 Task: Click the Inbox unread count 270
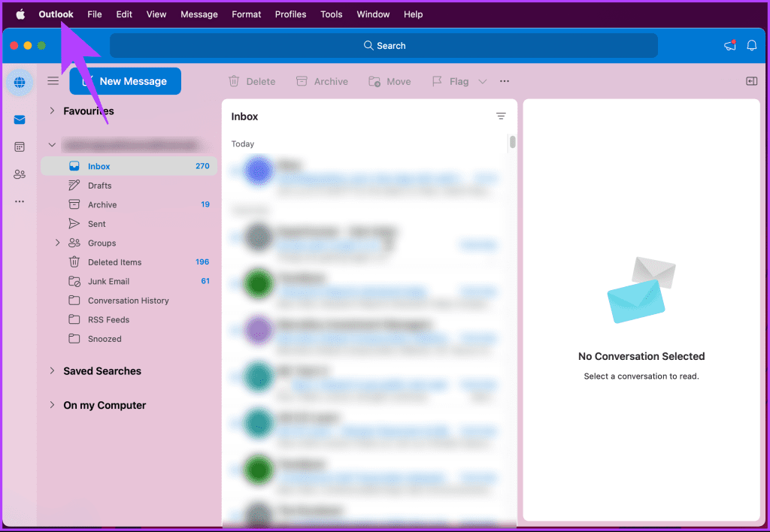pos(202,166)
